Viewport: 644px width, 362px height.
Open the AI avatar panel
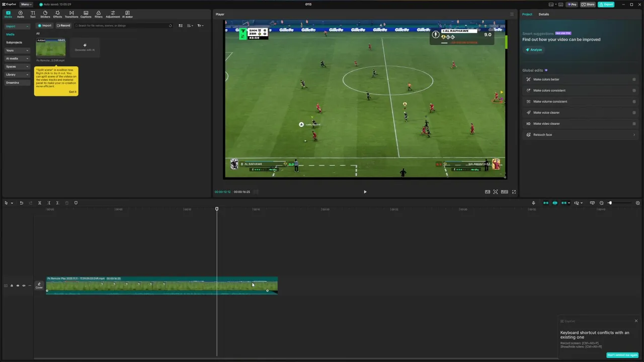click(127, 14)
